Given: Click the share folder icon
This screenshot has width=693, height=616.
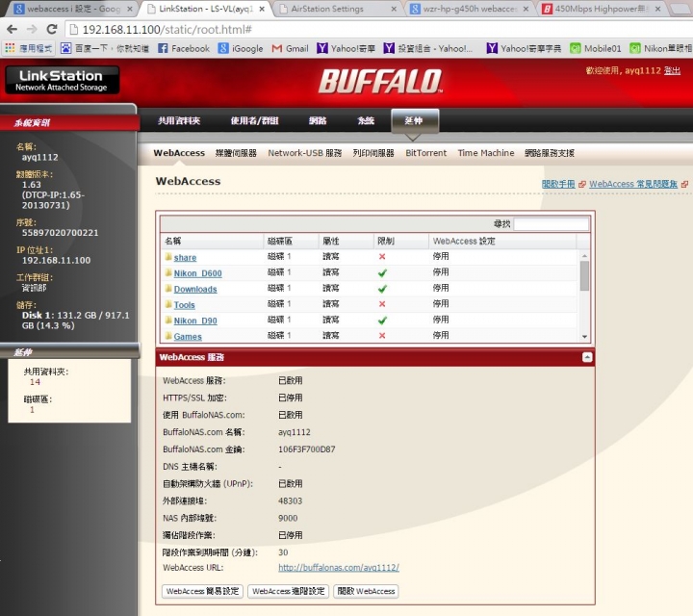Looking at the screenshot, I should [x=168, y=257].
